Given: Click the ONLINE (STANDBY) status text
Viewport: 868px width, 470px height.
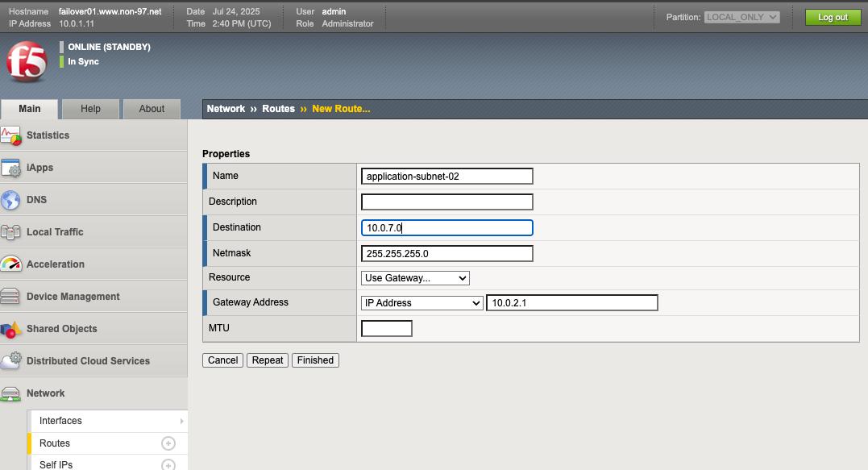Looking at the screenshot, I should click(x=109, y=47).
